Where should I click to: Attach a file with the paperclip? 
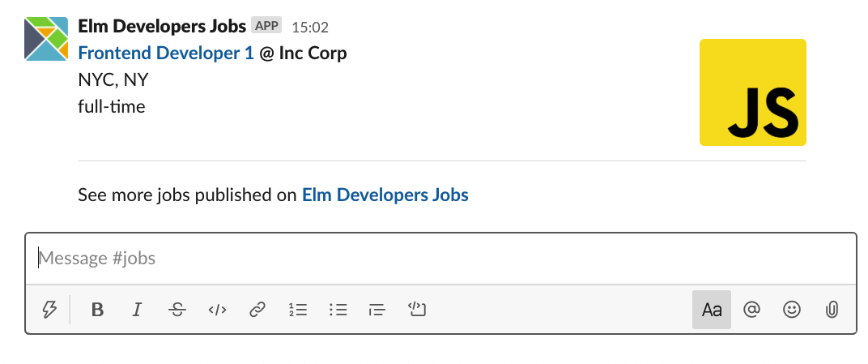(831, 309)
